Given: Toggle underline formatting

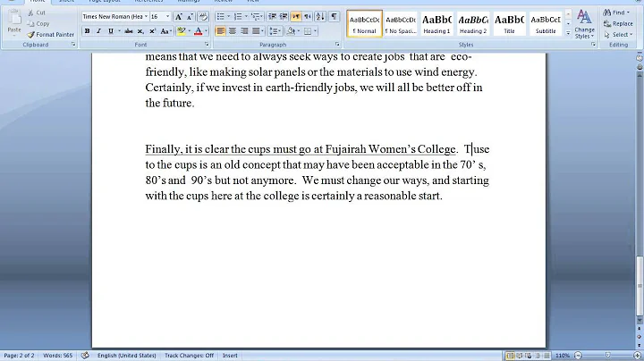Looking at the screenshot, I should pos(111,31).
